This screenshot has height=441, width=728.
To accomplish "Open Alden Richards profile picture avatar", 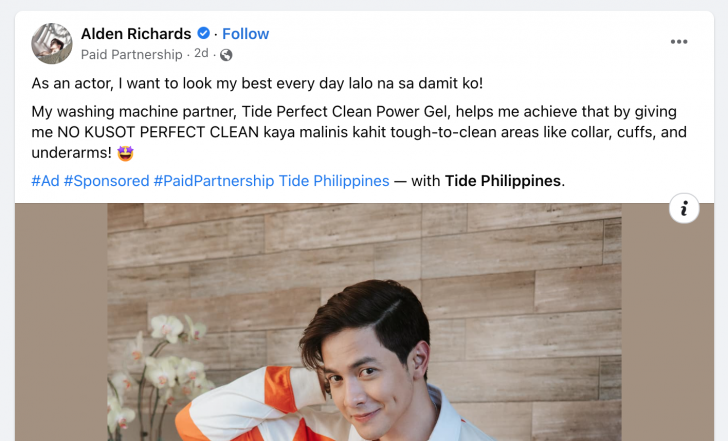I will pyautogui.click(x=52, y=44).
